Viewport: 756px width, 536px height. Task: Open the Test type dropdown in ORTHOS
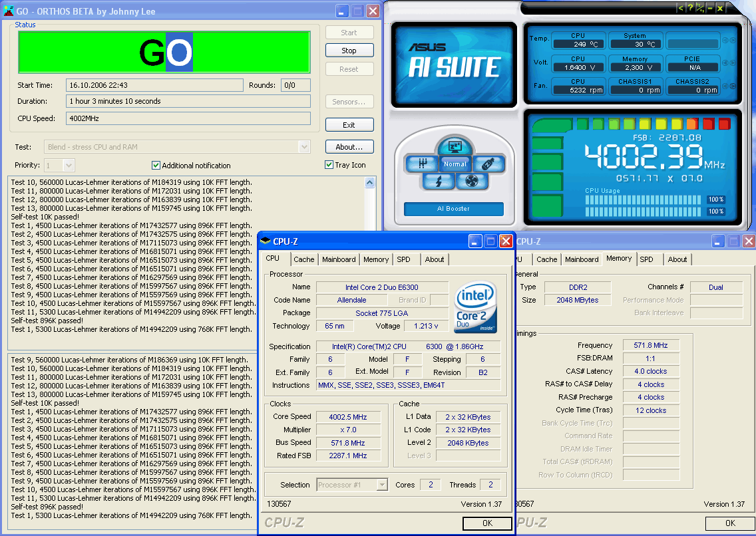pyautogui.click(x=304, y=147)
